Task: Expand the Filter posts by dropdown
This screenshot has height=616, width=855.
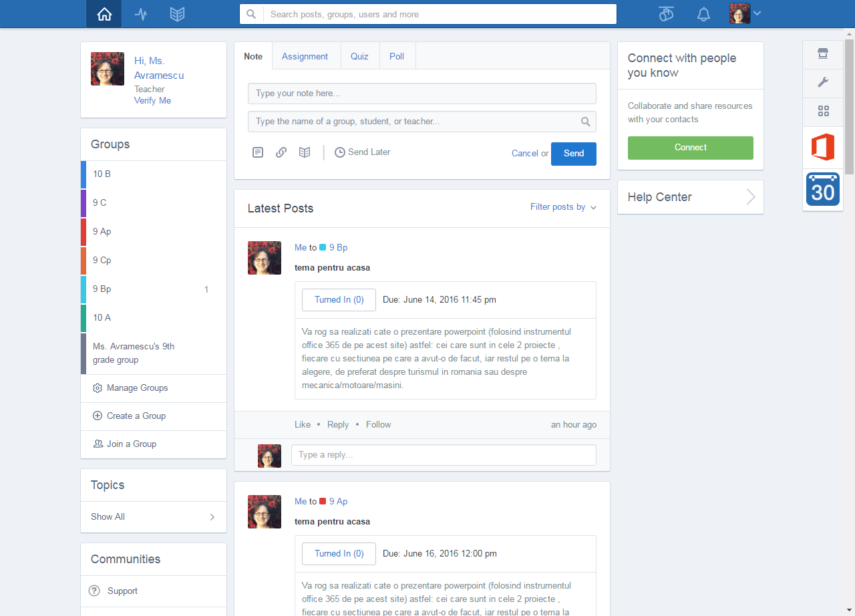Action: pyautogui.click(x=563, y=207)
